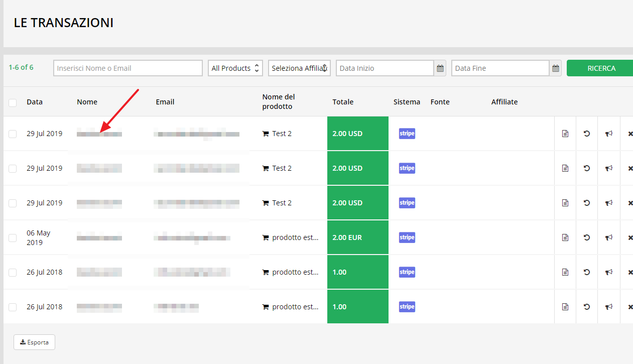The height and width of the screenshot is (364, 633).
Task: Click the Data column header
Action: pyautogui.click(x=35, y=102)
